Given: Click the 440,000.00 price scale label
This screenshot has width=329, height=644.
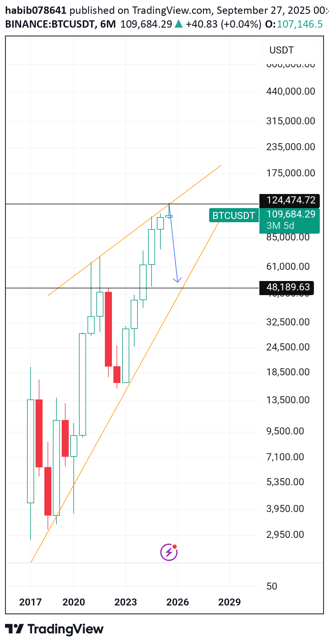Looking at the screenshot, I should [291, 91].
